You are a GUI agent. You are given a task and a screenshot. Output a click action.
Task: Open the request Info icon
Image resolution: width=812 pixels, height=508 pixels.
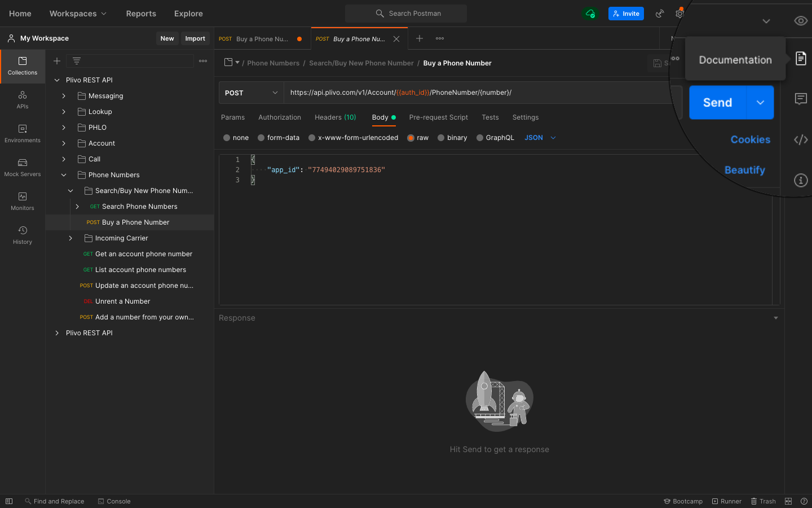(801, 181)
